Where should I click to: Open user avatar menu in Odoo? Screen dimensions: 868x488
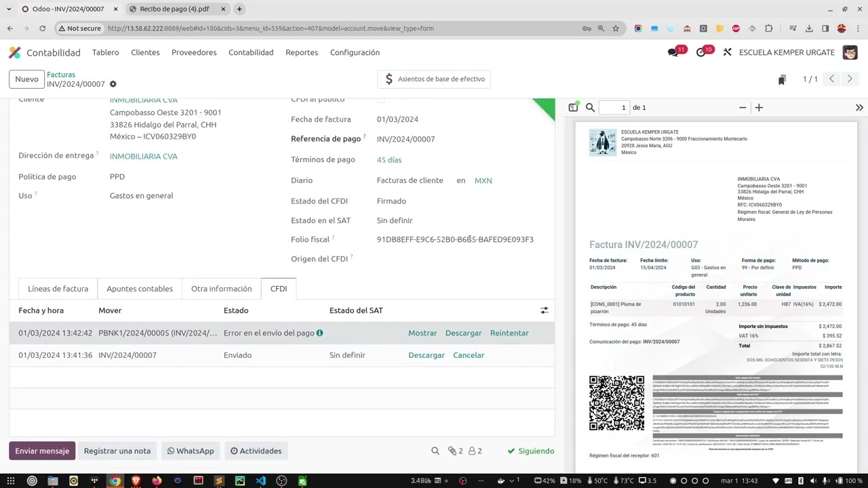tap(850, 52)
